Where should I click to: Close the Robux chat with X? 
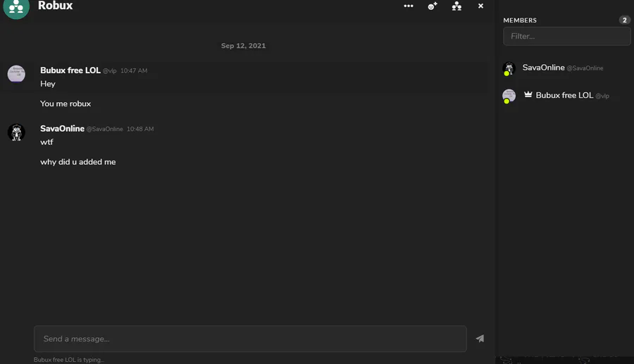(480, 6)
